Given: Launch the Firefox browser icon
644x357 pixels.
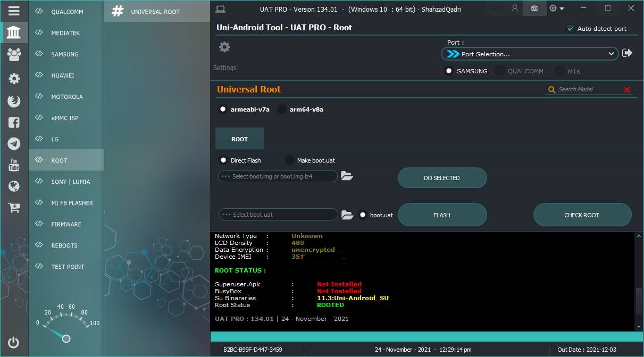Looking at the screenshot, I should (x=14, y=101).
